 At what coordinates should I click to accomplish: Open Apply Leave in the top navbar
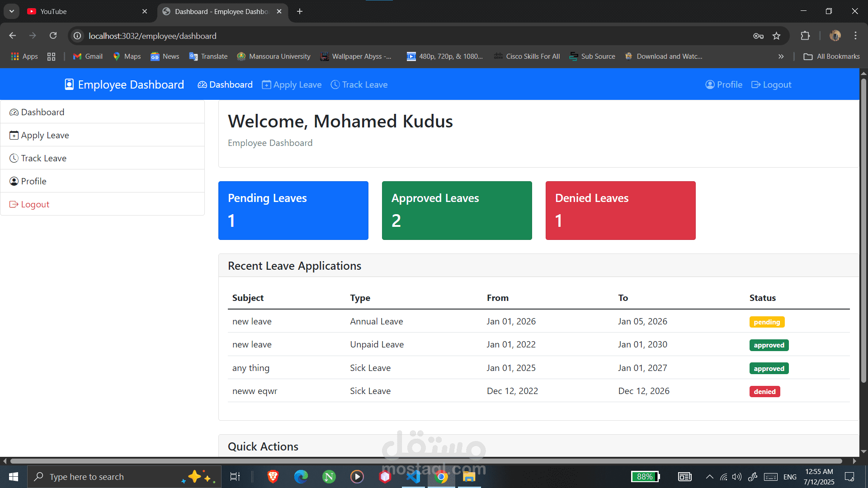coord(292,84)
